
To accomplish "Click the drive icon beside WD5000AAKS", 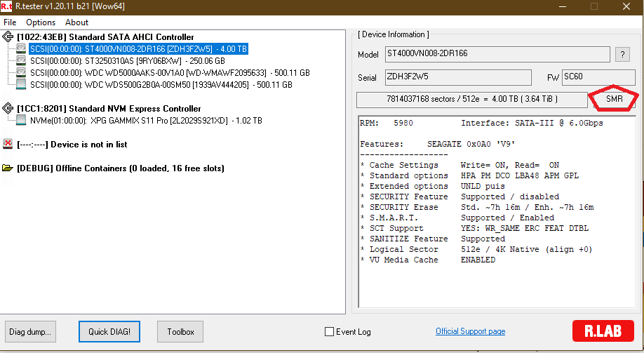I will coord(21,73).
